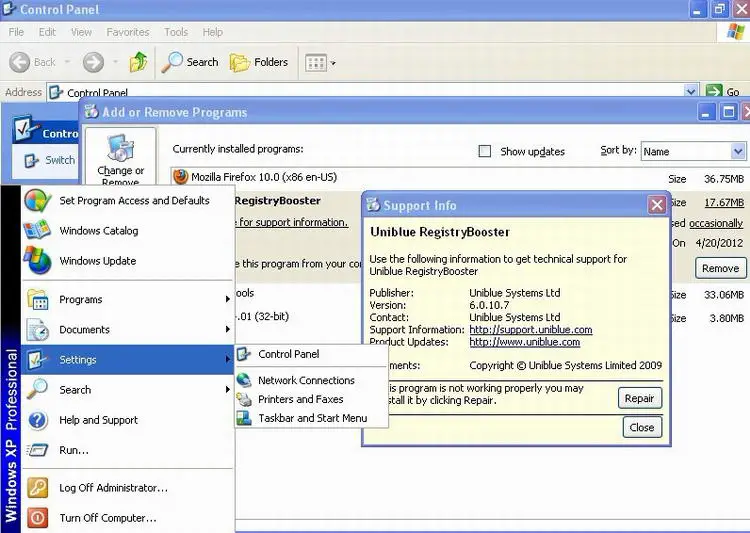Check the Show updates checkbox
Image resolution: width=750 pixels, height=533 pixels.
(485, 151)
